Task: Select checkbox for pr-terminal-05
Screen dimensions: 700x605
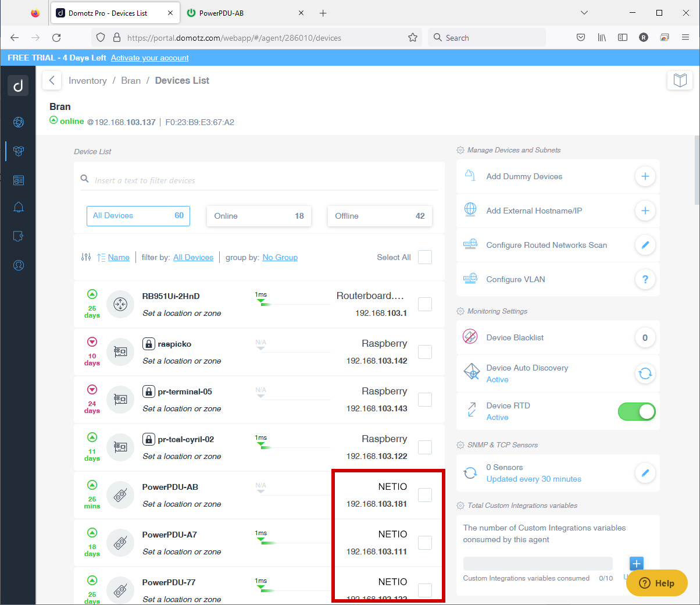Action: pyautogui.click(x=425, y=400)
